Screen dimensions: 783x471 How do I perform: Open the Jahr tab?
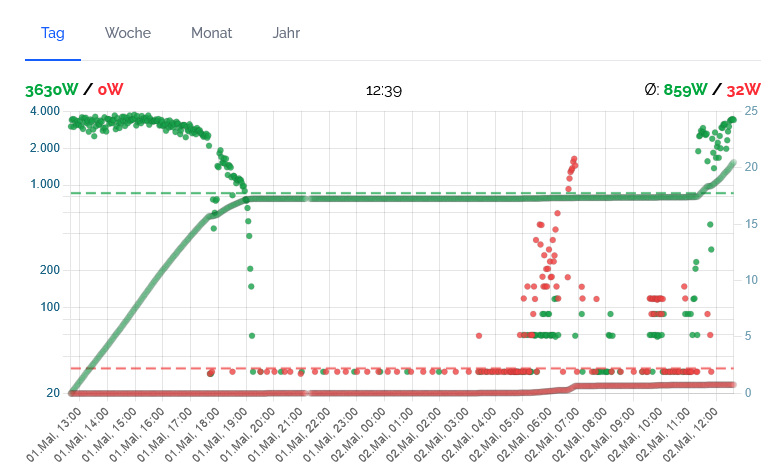coord(286,33)
